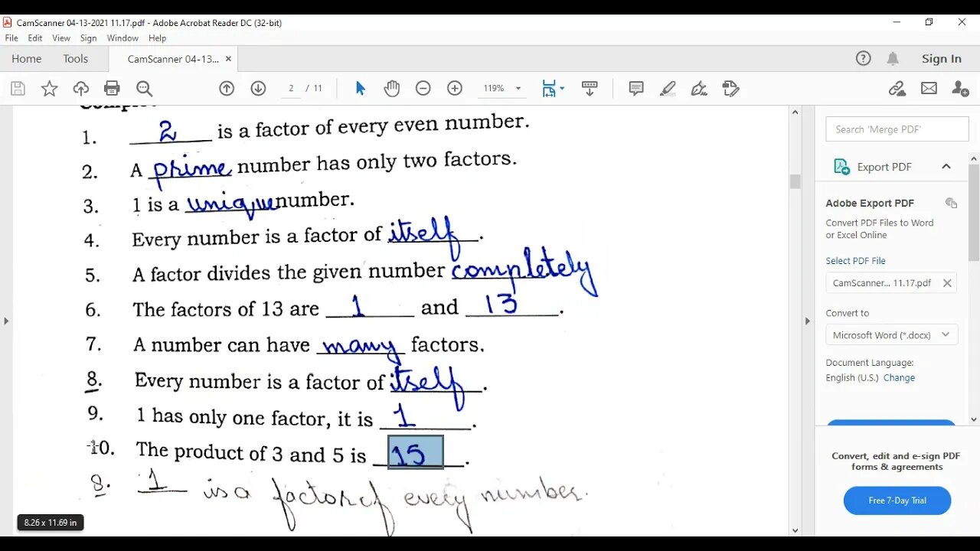The image size is (980, 551).
Task: Click the fit page width icon
Action: (549, 89)
